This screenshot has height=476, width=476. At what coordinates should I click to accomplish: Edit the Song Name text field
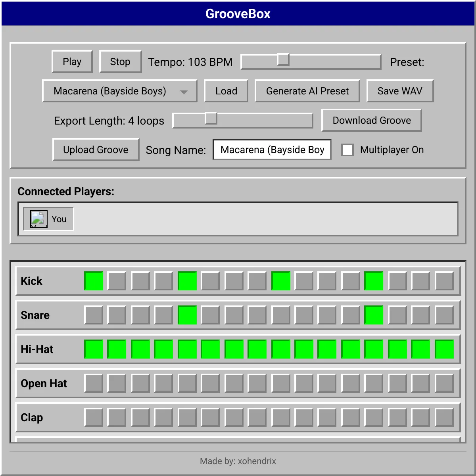(x=272, y=150)
